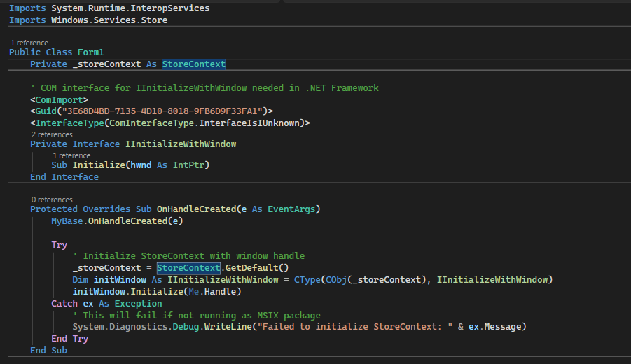
Task: Click the "EventArgs" type
Action: [x=291, y=209]
